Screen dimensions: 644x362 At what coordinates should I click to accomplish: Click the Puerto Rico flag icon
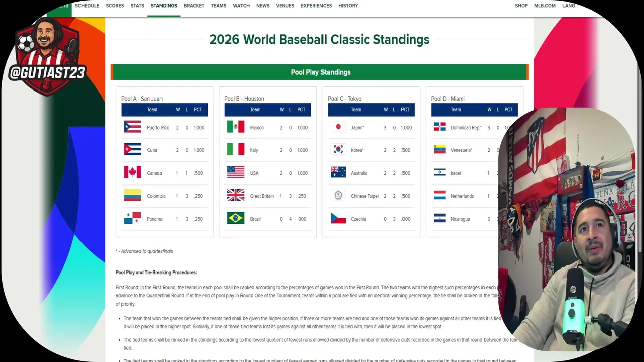pos(132,127)
